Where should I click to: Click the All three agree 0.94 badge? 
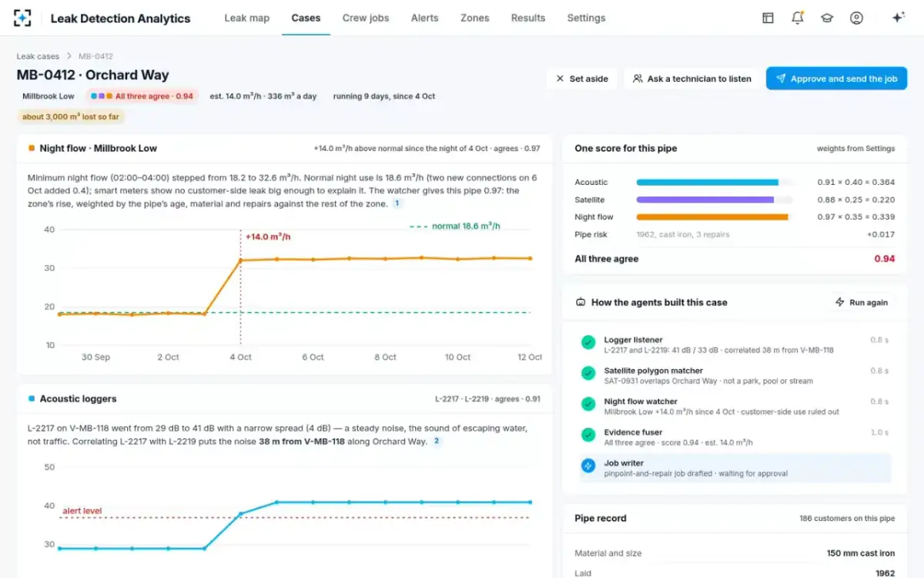[x=142, y=96]
